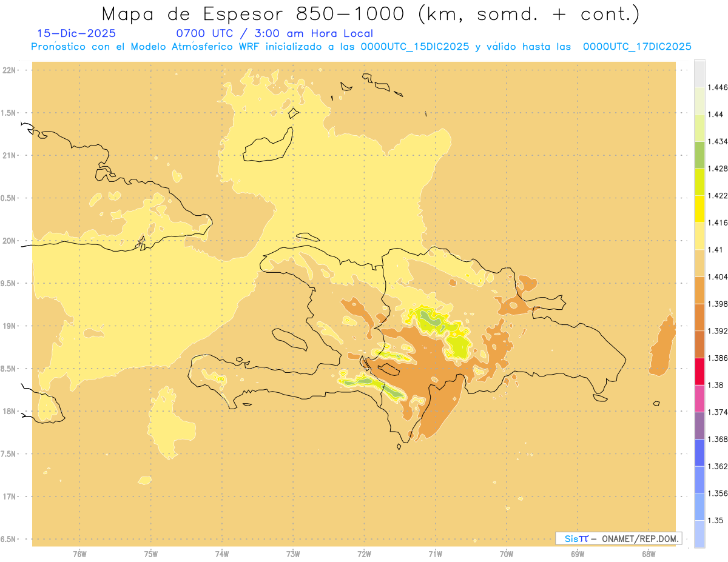Click the legend value "1.356"
This screenshot has width=728, height=562.
[x=718, y=493]
